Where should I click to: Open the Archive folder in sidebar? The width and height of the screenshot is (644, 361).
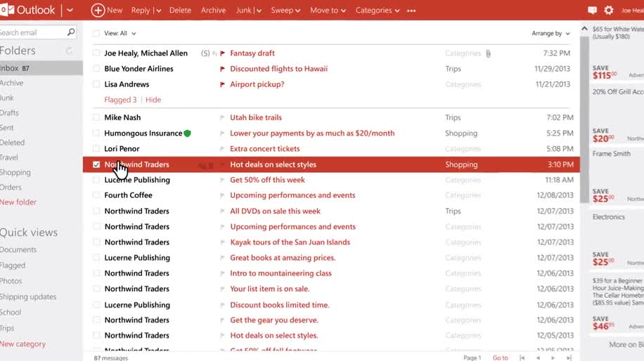coord(12,83)
